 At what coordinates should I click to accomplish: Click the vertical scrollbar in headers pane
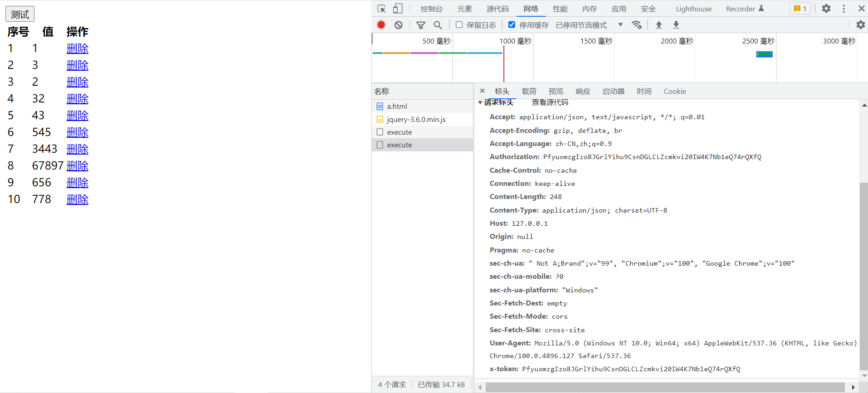click(x=864, y=277)
